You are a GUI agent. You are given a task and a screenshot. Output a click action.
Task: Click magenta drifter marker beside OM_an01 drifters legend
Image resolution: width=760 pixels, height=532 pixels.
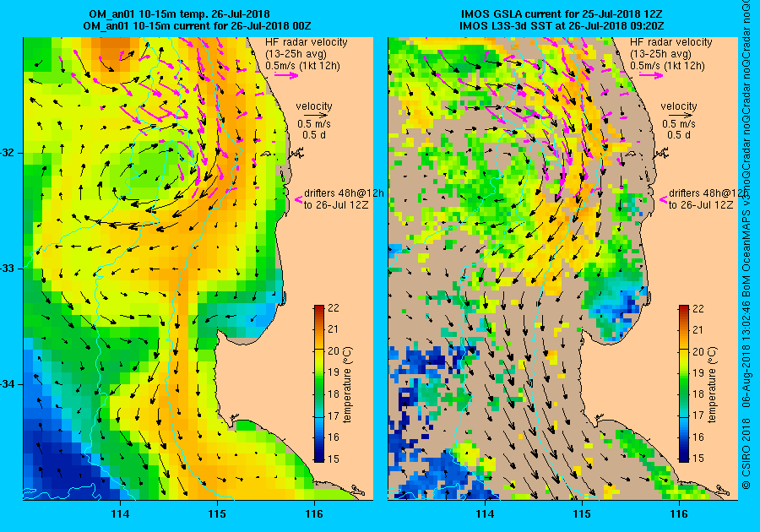click(299, 199)
